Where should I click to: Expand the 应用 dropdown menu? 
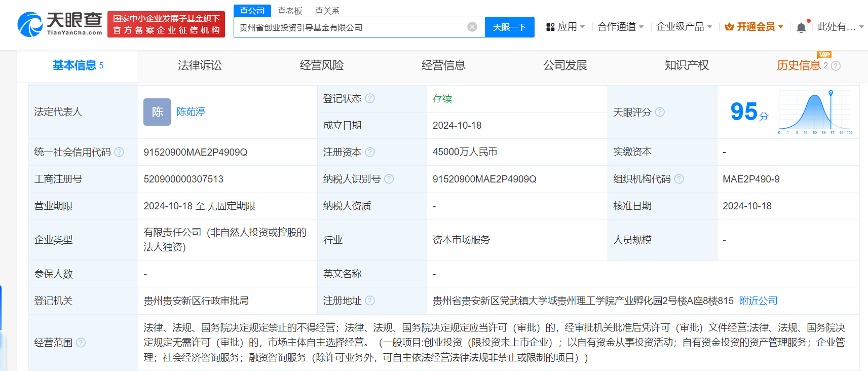(x=565, y=27)
